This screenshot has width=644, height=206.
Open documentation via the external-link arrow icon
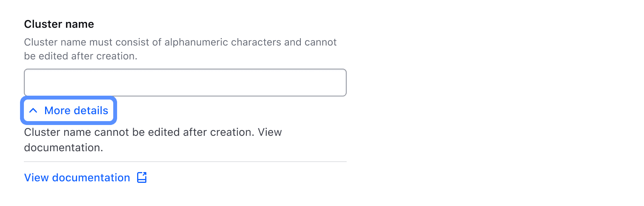(x=142, y=177)
